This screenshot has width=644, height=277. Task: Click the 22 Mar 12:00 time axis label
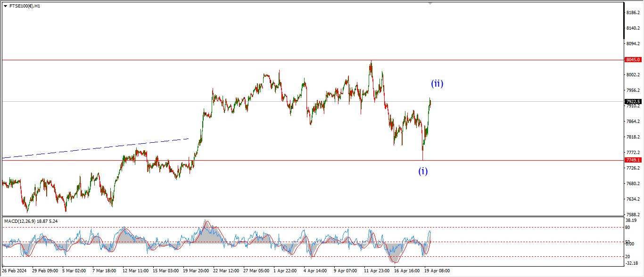[x=226, y=271]
